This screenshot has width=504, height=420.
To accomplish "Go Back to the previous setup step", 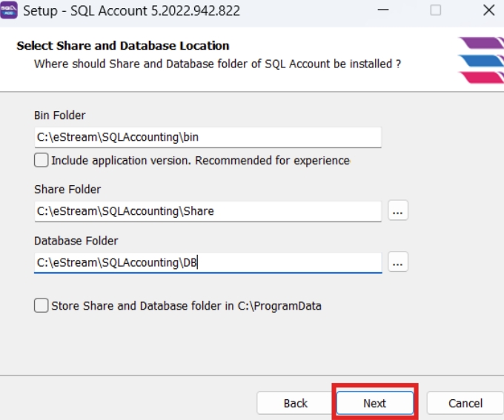I will click(295, 403).
